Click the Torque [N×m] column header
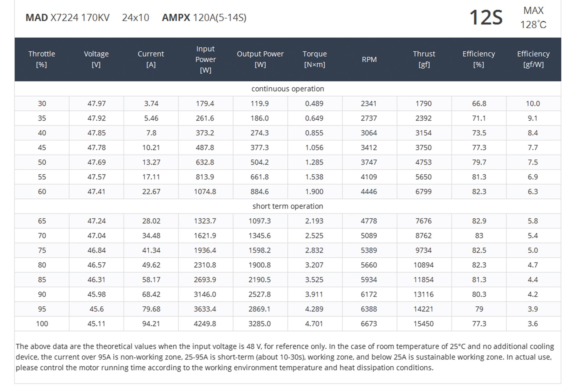The width and height of the screenshot is (576, 392). pyautogui.click(x=314, y=59)
